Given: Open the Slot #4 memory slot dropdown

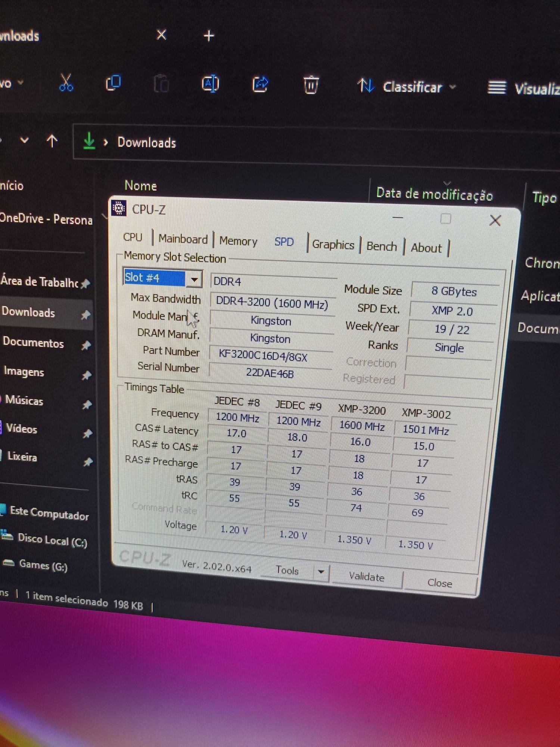Looking at the screenshot, I should 194,279.
